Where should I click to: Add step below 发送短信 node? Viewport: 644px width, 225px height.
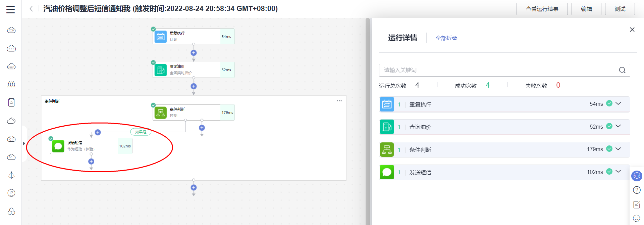91,162
